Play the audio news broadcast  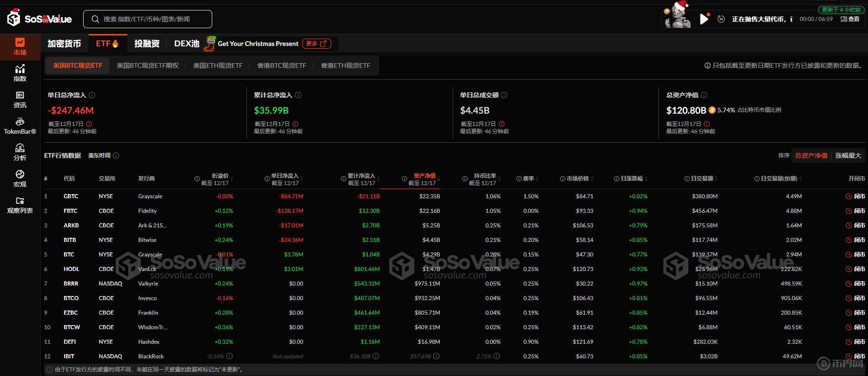[x=704, y=19]
